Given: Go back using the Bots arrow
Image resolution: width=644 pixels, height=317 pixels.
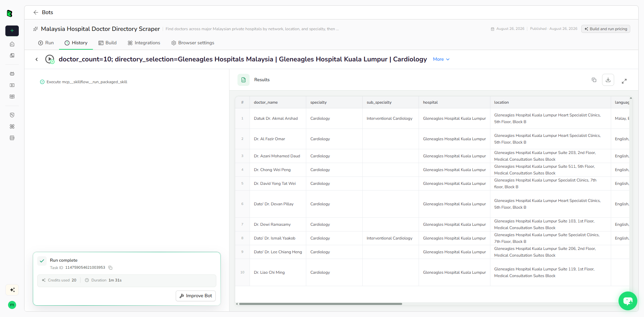Looking at the screenshot, I should click(x=36, y=12).
